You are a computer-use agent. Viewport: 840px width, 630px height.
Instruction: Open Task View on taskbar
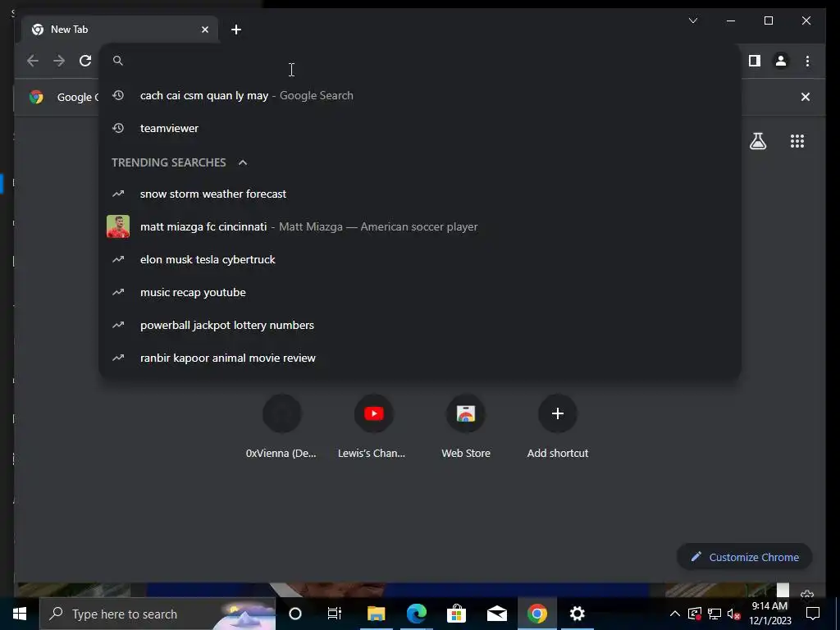point(335,614)
